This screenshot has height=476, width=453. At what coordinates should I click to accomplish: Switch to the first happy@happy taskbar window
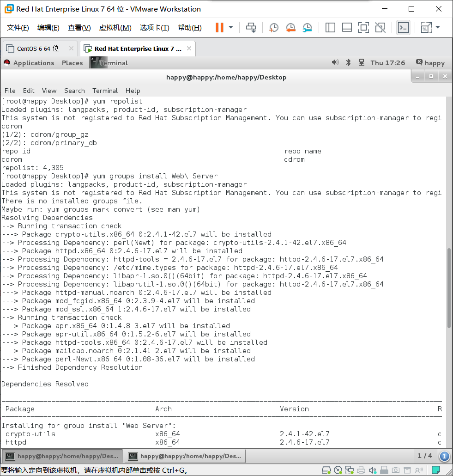[x=62, y=456]
